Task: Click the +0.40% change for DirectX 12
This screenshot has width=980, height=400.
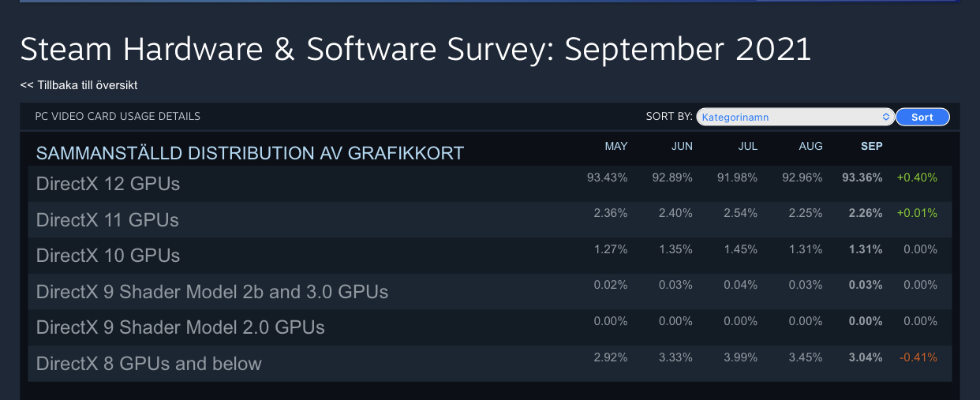Action: tap(917, 178)
